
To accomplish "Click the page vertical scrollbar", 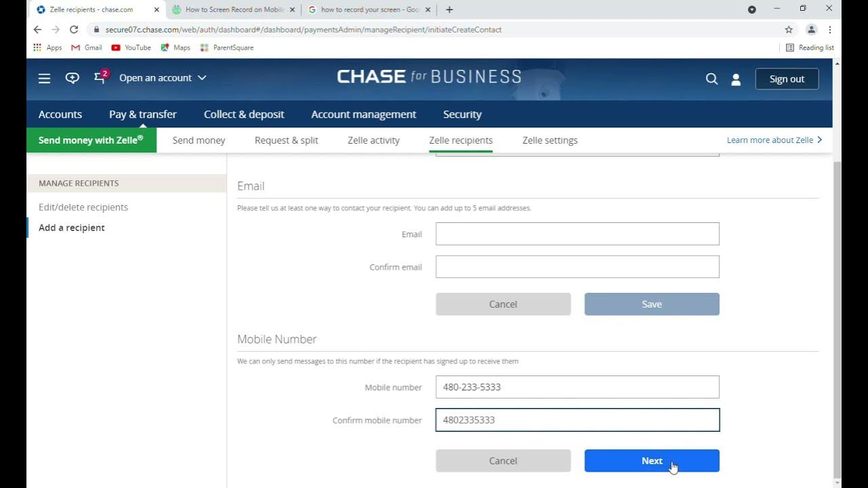I will [x=837, y=319].
